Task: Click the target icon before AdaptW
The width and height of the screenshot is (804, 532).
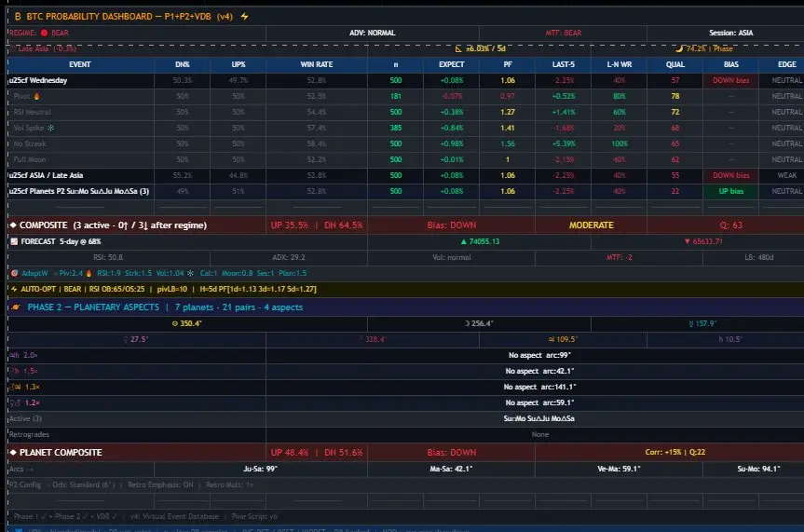Action: click(14, 273)
